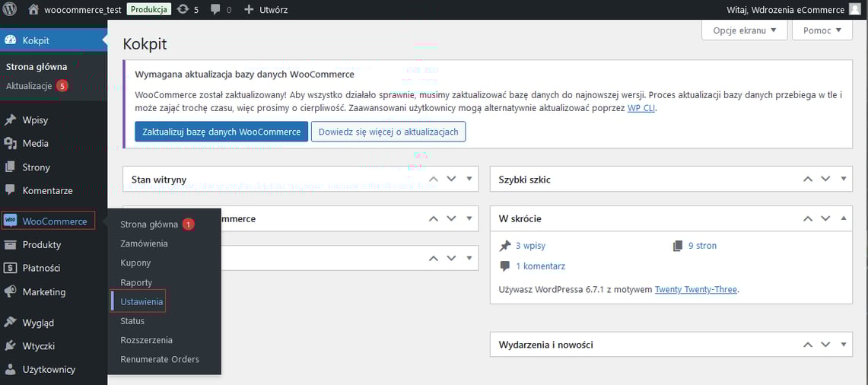Click the Strony pages icon in sidebar

[10, 167]
